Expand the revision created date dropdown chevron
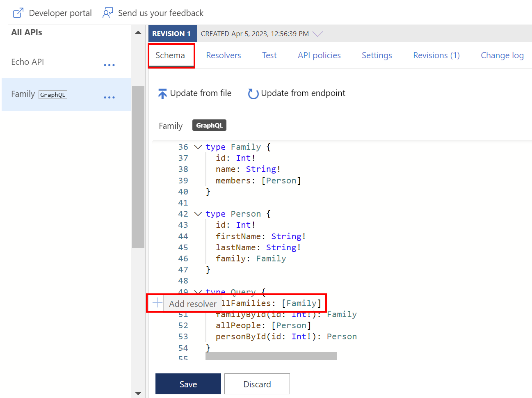532x398 pixels. [318, 34]
